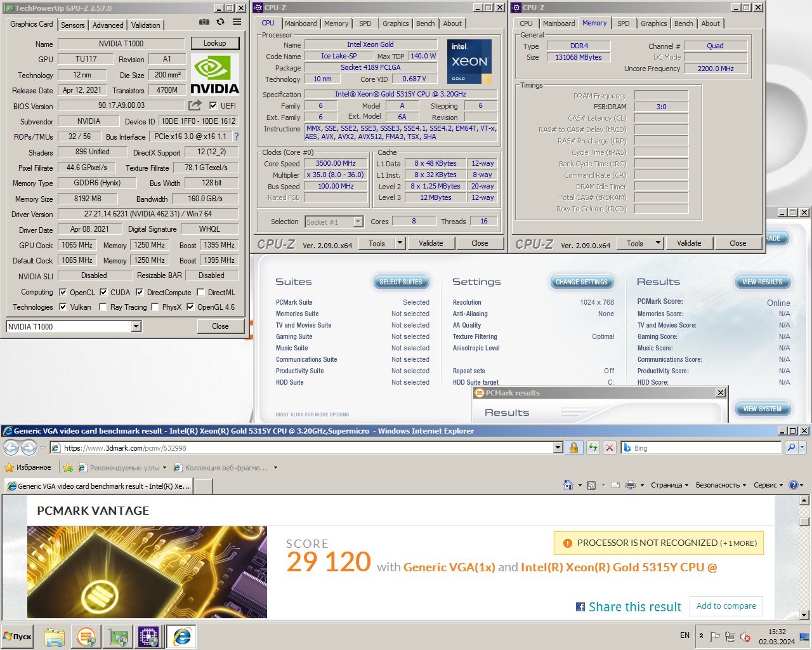
Task: Toggle the PhysX checkbox
Action: pos(155,307)
